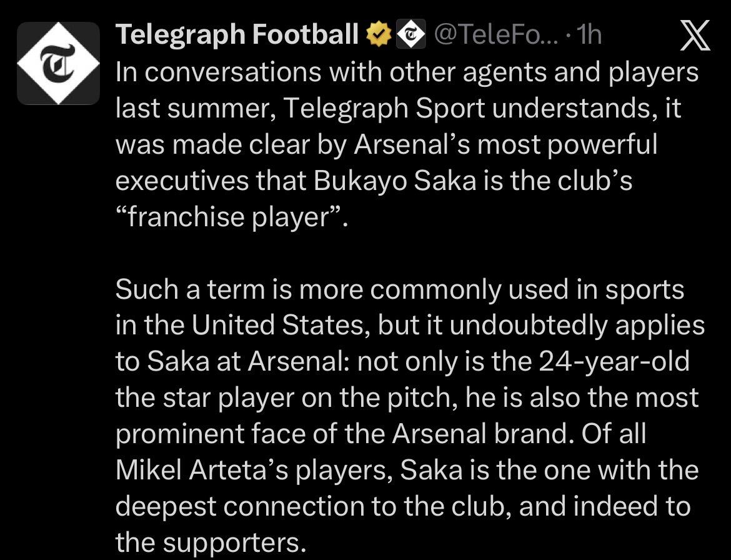The width and height of the screenshot is (731, 560).
Task: Click the phrase "deepest connection to the club"
Action: click(313, 506)
